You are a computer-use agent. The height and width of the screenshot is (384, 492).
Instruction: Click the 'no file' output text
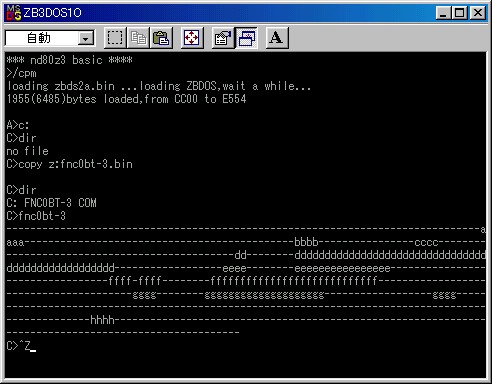(x=27, y=151)
